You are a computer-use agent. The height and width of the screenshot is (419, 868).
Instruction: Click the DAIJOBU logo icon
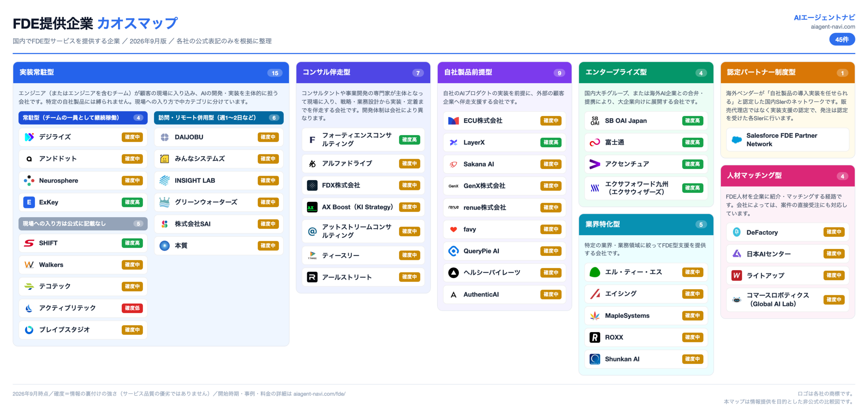pyautogui.click(x=164, y=137)
